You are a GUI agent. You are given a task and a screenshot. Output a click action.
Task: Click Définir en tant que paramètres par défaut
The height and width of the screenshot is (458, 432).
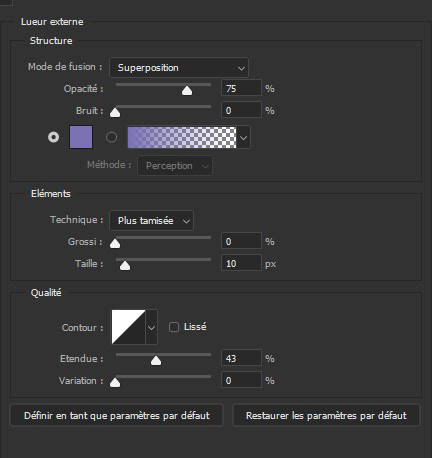(117, 415)
